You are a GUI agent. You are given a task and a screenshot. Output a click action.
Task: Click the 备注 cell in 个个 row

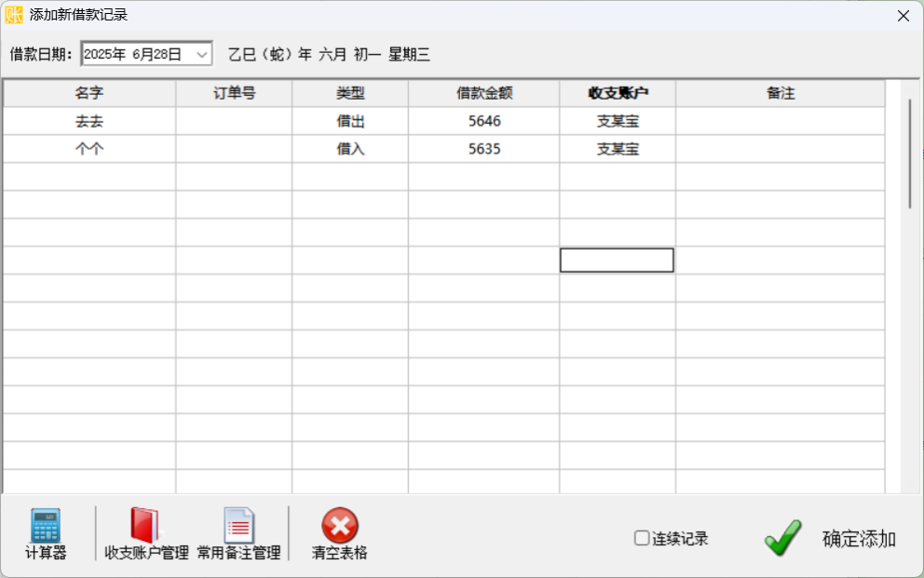point(781,149)
